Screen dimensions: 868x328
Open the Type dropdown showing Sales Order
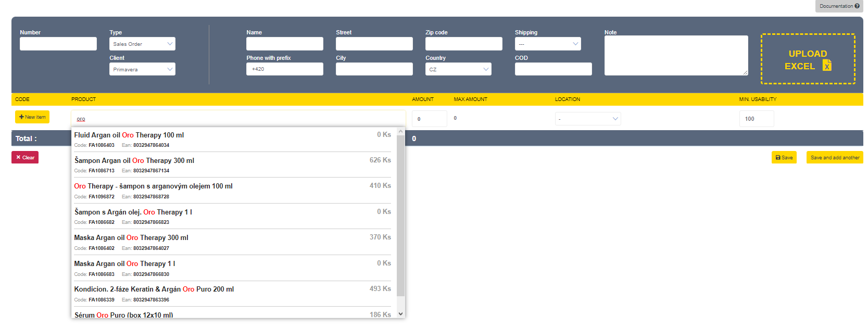coord(142,44)
